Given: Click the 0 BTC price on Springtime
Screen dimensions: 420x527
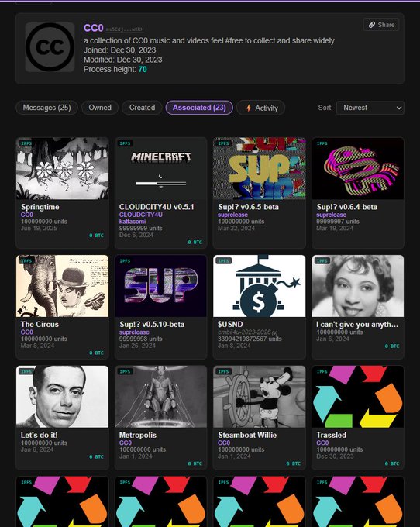Looking at the screenshot, I should point(96,236).
